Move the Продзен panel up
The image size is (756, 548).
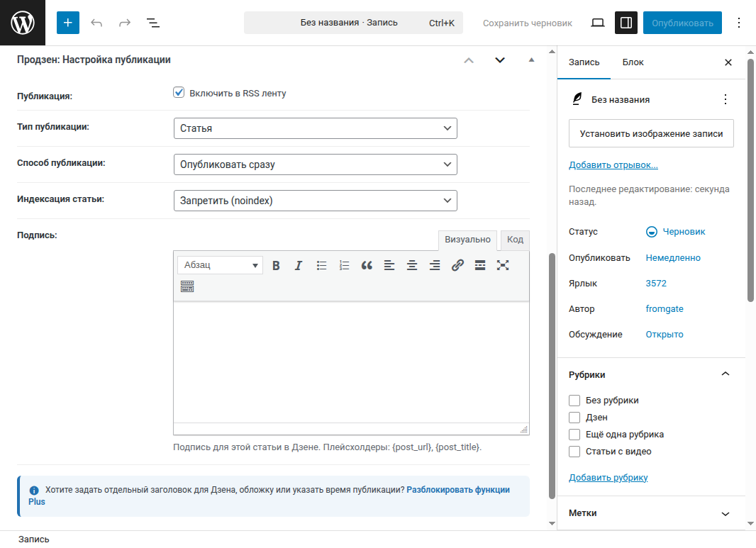(x=469, y=60)
